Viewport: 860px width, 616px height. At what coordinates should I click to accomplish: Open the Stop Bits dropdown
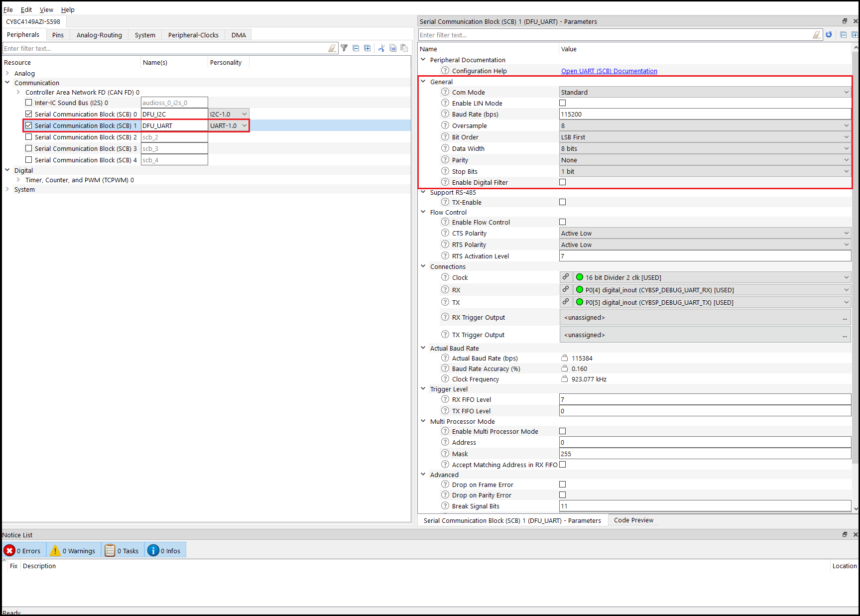(x=705, y=171)
